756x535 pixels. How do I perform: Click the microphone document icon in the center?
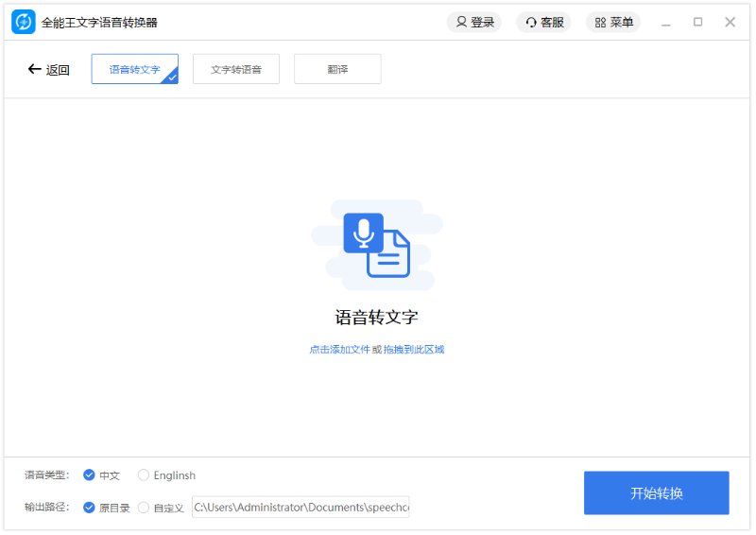(377, 245)
